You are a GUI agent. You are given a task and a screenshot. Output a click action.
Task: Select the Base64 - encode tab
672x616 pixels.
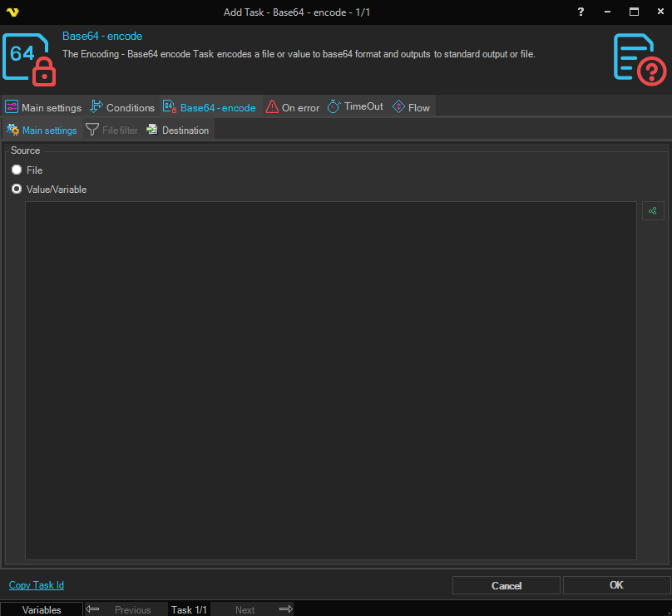pyautogui.click(x=210, y=107)
